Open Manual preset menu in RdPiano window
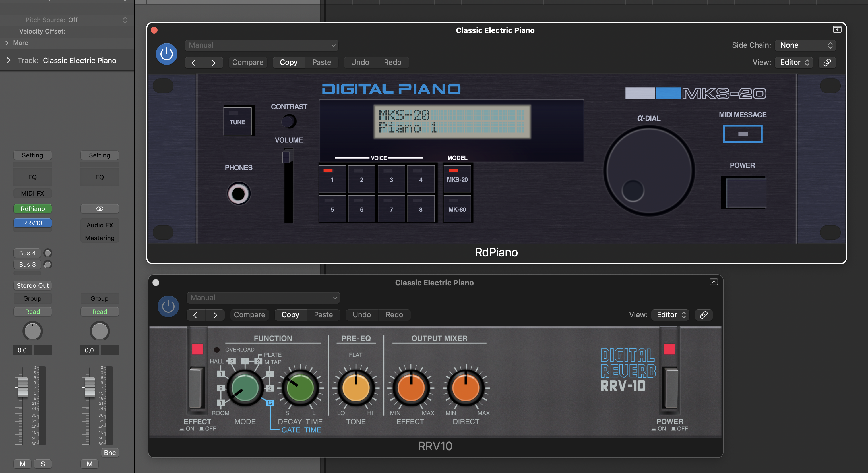Image resolution: width=868 pixels, height=473 pixels. (x=261, y=45)
